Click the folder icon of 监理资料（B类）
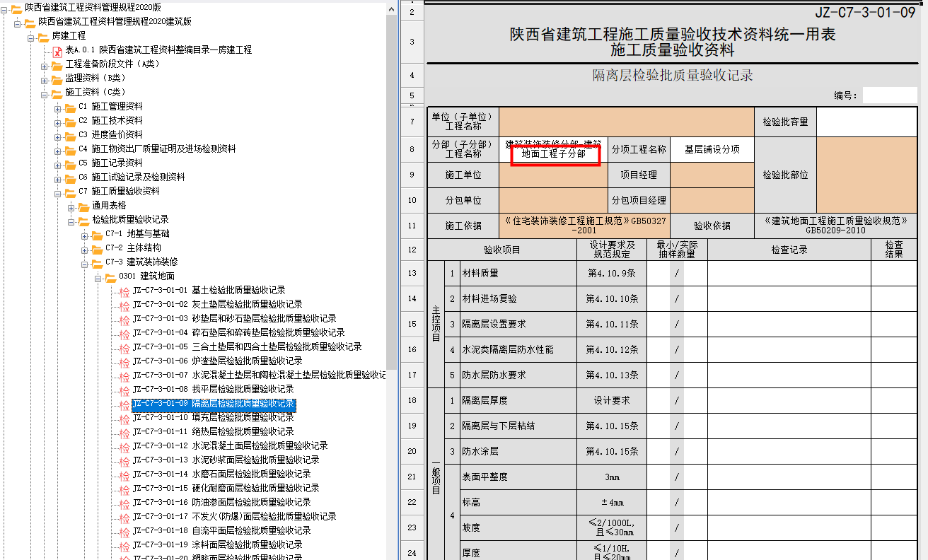The height and width of the screenshot is (560, 928). pyautogui.click(x=57, y=78)
